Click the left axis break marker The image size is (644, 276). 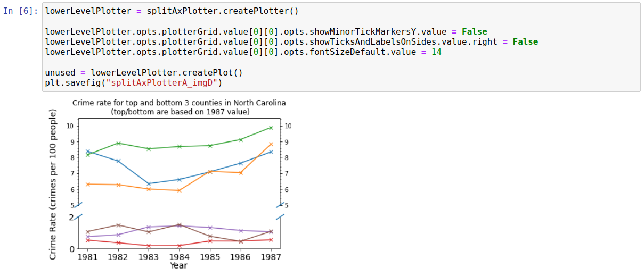[x=78, y=211]
